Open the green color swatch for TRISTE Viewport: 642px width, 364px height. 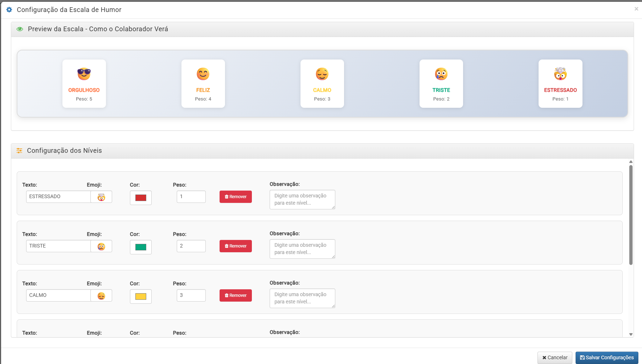pyautogui.click(x=140, y=247)
